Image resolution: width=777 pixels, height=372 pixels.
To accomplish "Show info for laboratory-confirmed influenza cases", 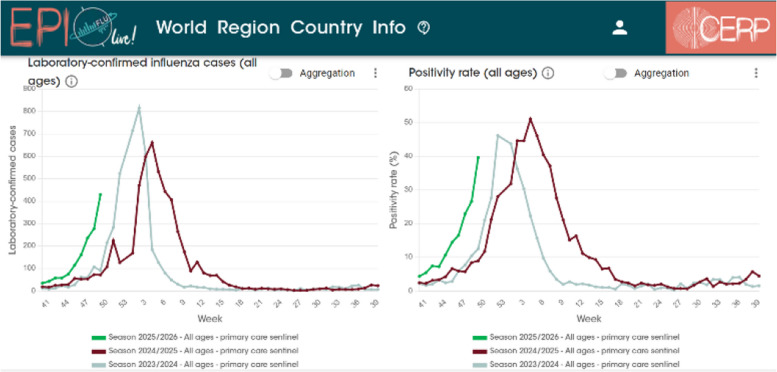I will point(71,82).
